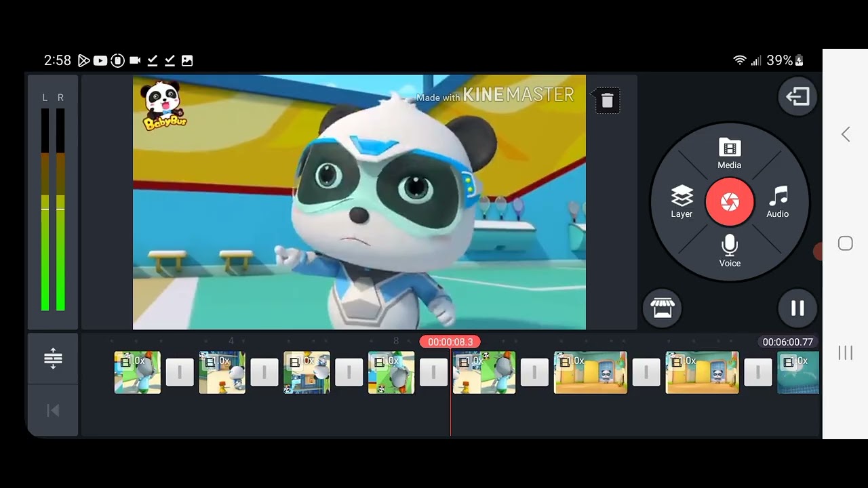Open transition between first and second clips
868x488 pixels.
point(180,372)
